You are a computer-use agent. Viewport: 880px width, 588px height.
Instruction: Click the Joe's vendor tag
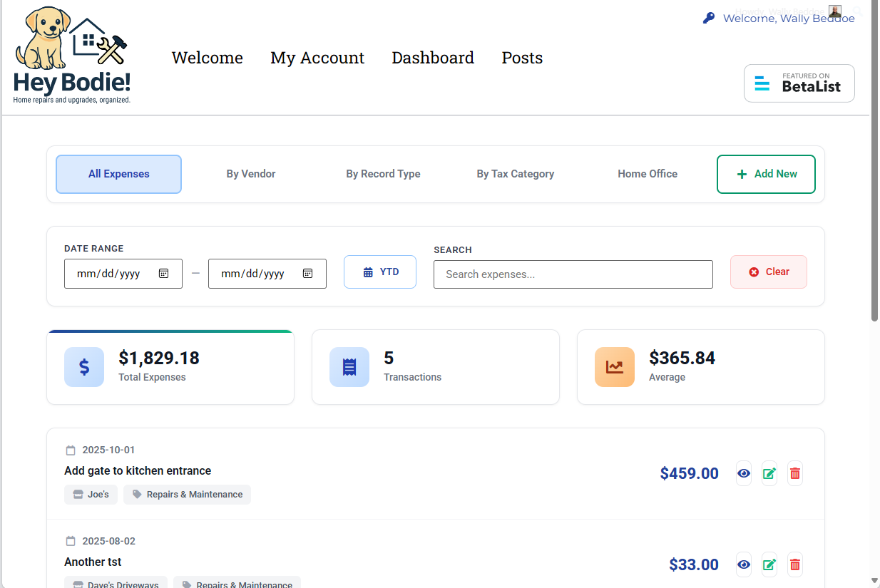click(91, 495)
